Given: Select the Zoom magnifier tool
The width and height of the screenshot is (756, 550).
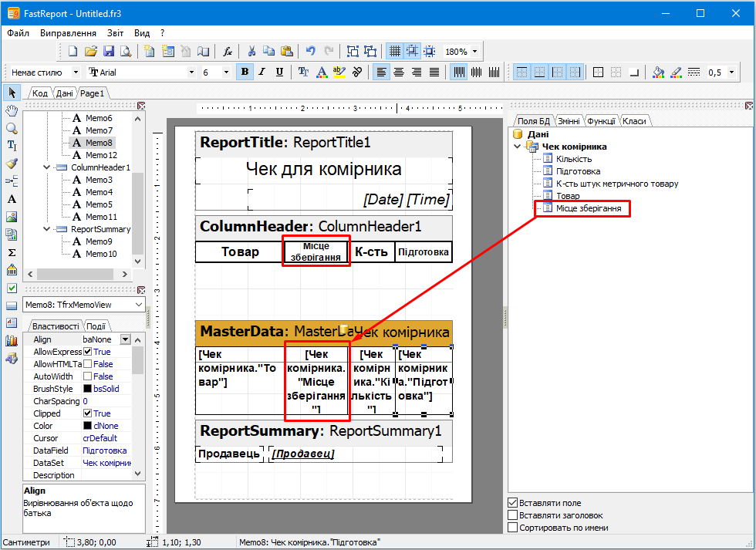Looking at the screenshot, I should coord(12,128).
